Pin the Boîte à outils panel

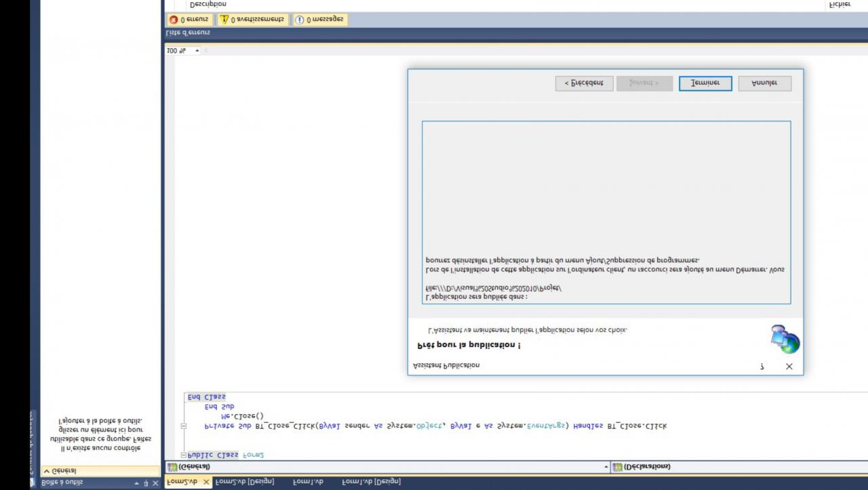tap(146, 483)
